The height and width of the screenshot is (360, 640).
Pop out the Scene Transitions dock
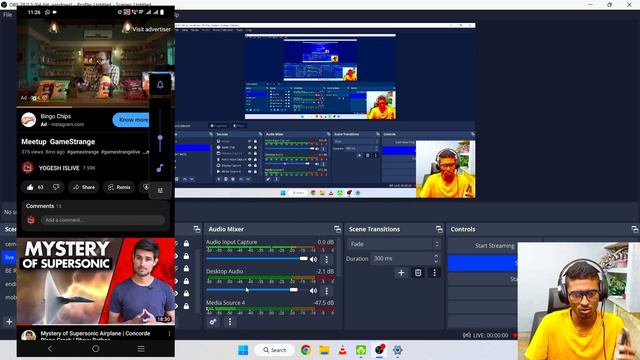click(439, 229)
